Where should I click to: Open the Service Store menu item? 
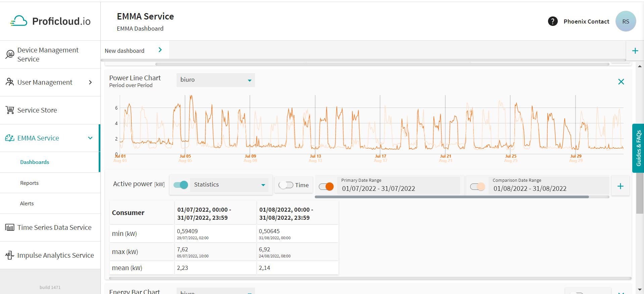[50, 110]
